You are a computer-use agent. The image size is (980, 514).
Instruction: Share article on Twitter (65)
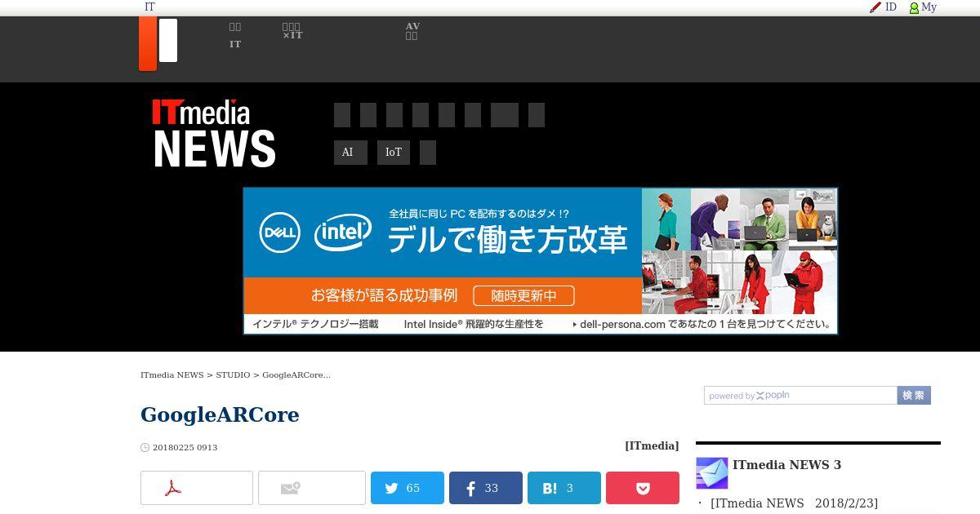(408, 488)
